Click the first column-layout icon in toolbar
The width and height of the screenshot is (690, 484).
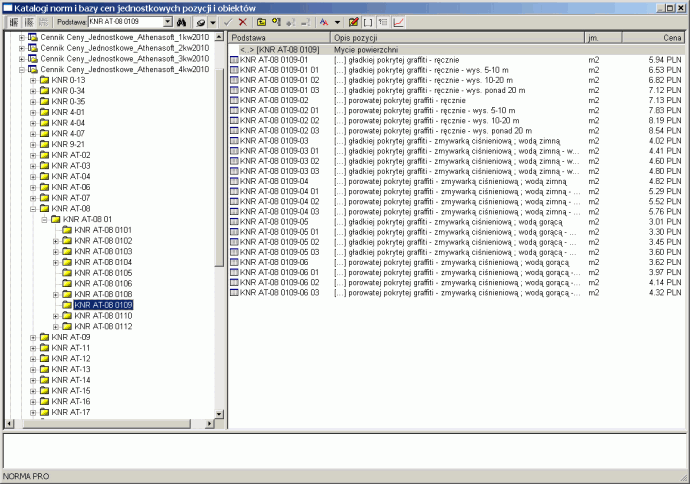(14, 21)
